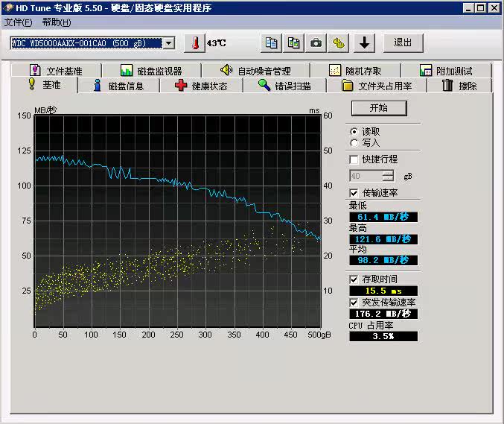504x424 pixels.
Task: Switch to the 磁盘监视器 tab
Action: coord(151,71)
